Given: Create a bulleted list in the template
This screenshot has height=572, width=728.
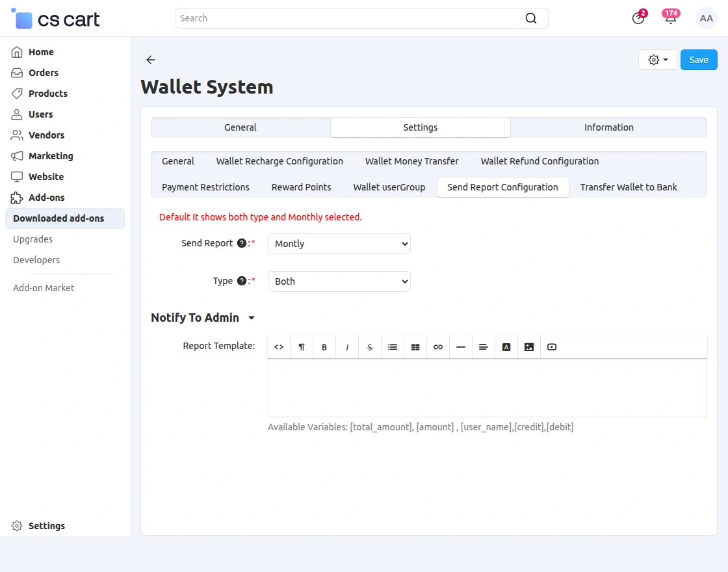Looking at the screenshot, I should pos(392,346).
